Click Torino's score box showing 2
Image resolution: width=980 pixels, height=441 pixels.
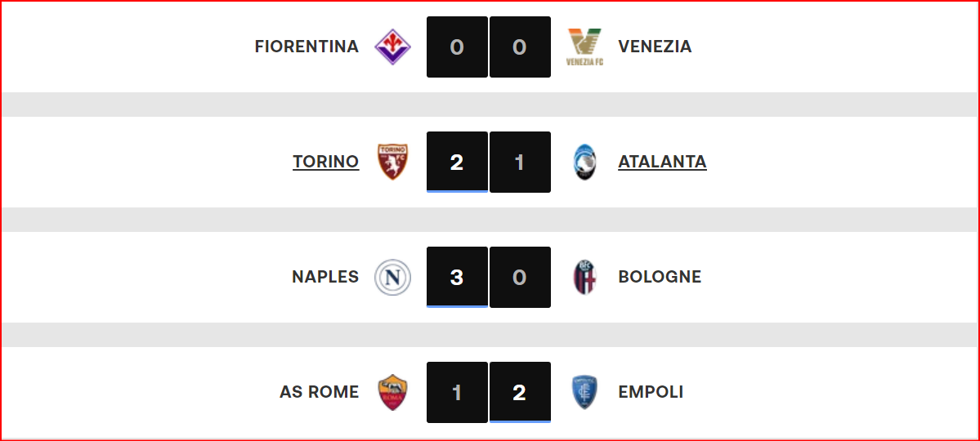pyautogui.click(x=457, y=162)
